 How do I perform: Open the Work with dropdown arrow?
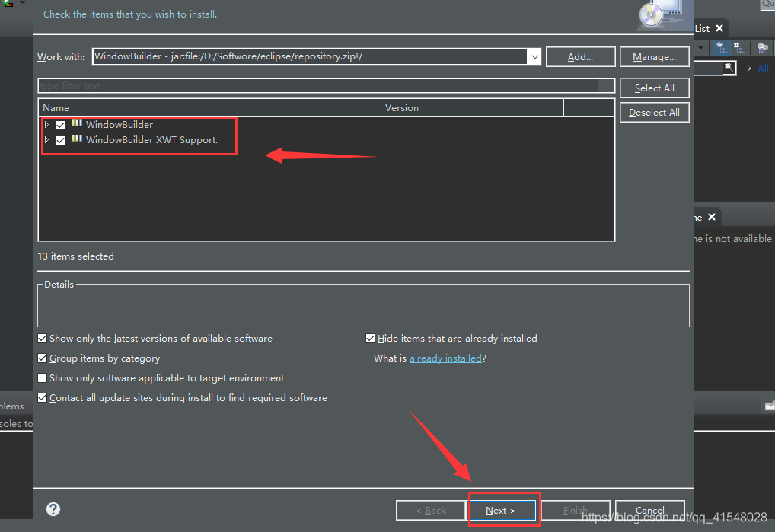534,57
